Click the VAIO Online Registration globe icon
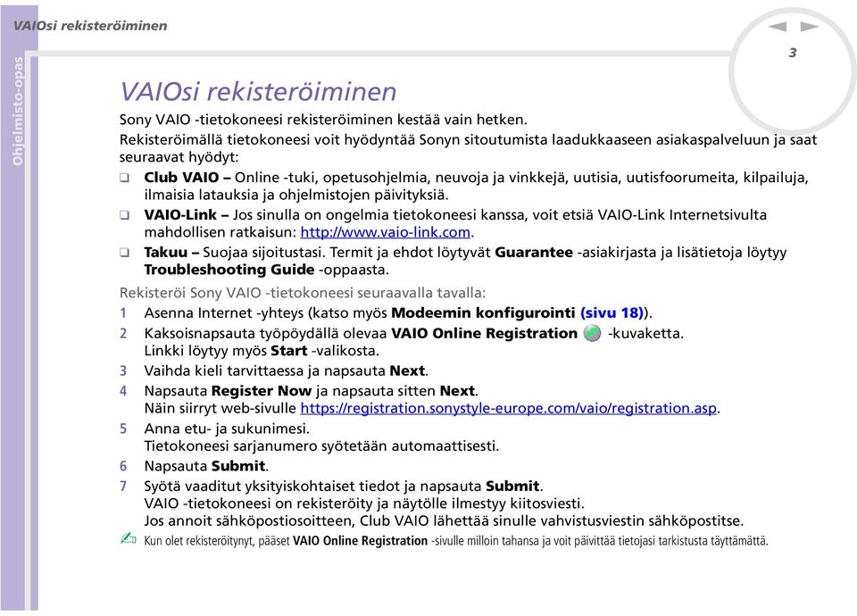The width and height of the screenshot is (857, 616). pos(592,333)
